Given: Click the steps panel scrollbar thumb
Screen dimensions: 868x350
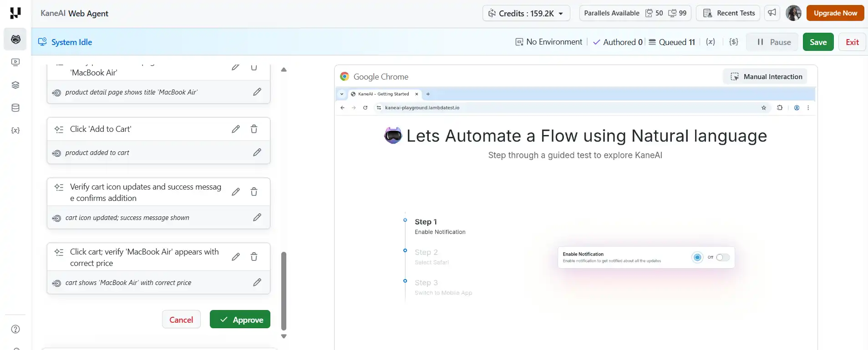Looking at the screenshot, I should [284, 291].
